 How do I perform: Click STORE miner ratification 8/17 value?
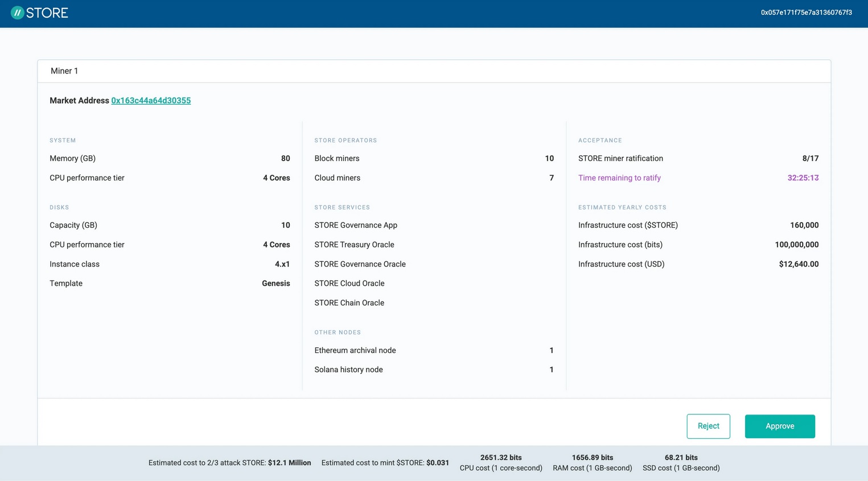point(810,159)
